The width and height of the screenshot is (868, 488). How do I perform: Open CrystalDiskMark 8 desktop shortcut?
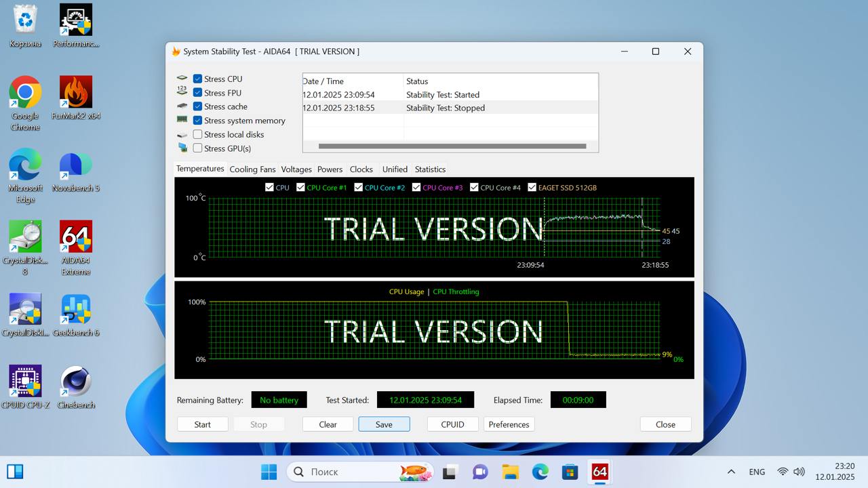[x=25, y=248]
